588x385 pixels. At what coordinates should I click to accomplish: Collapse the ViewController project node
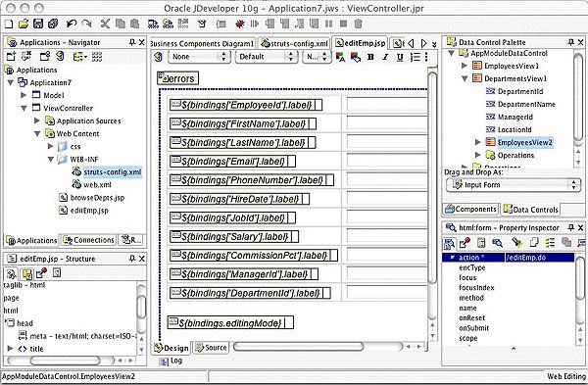point(24,109)
